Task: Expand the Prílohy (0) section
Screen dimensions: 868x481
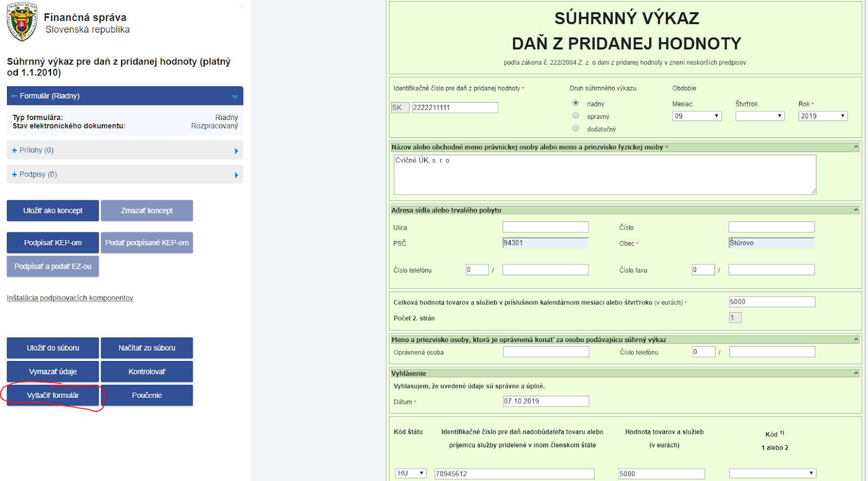Action: click(x=125, y=150)
